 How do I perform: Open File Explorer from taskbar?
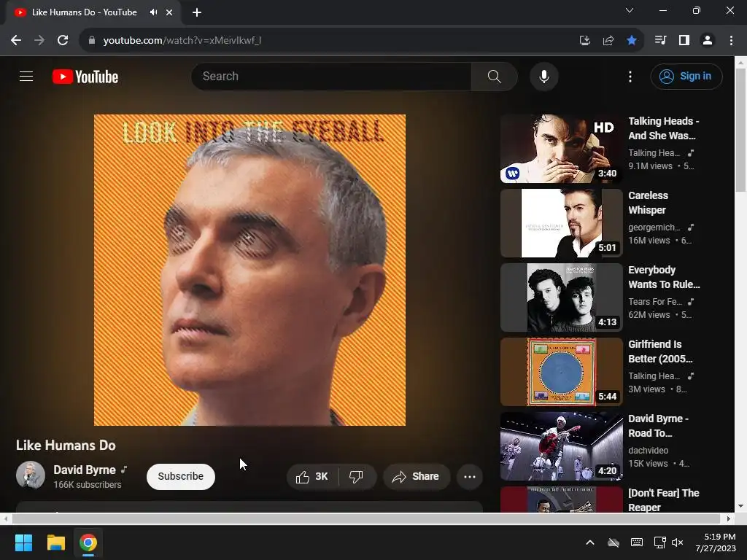pyautogui.click(x=55, y=542)
